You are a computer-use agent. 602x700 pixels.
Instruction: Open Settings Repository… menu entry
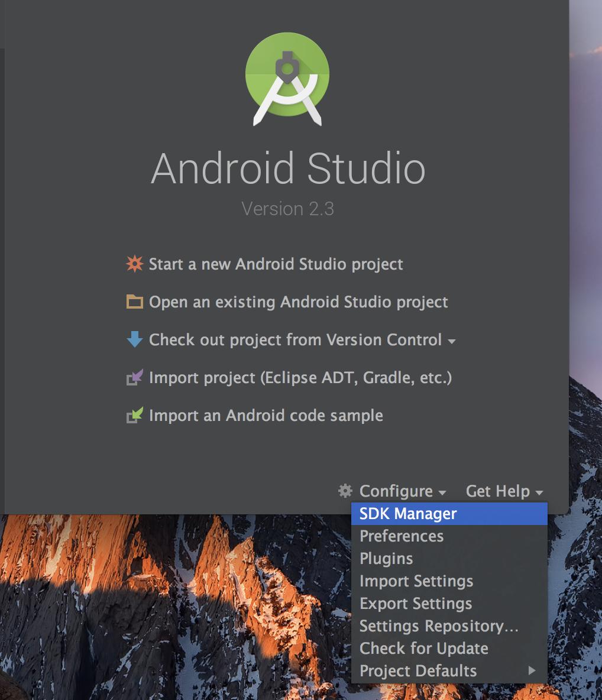coord(449,626)
